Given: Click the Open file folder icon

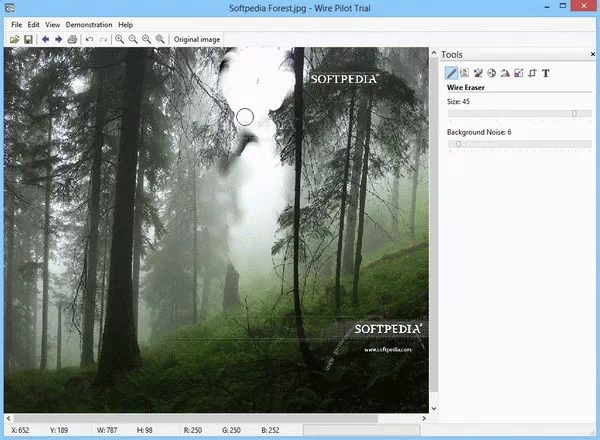Looking at the screenshot, I should (x=15, y=39).
